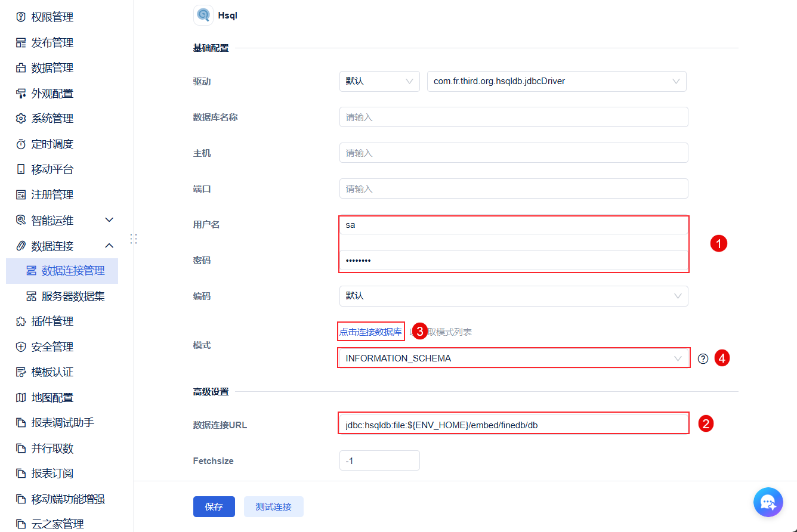Open the 编码 encoding dropdown
The image size is (797, 532).
pyautogui.click(x=513, y=296)
